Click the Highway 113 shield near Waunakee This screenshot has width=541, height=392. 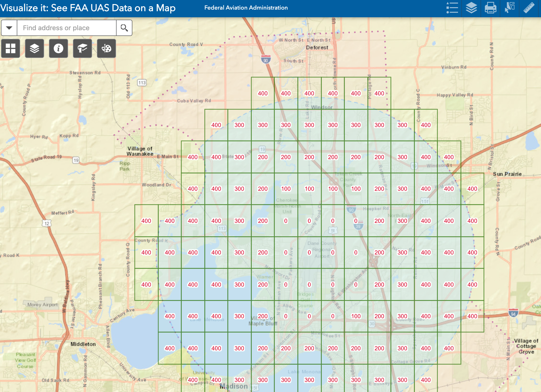pyautogui.click(x=142, y=83)
